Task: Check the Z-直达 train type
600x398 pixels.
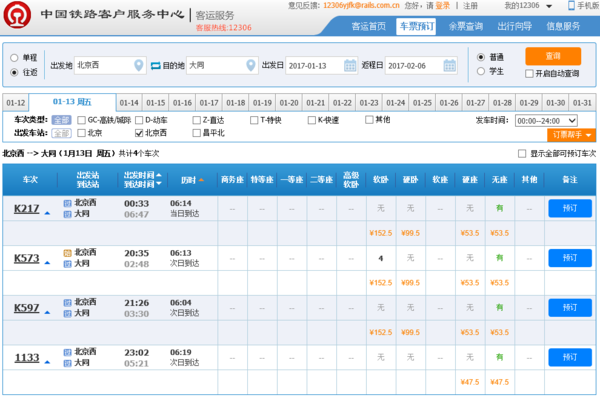Action: (x=196, y=120)
